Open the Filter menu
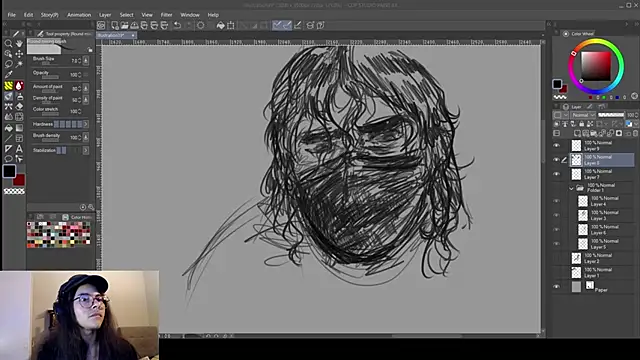 click(166, 15)
